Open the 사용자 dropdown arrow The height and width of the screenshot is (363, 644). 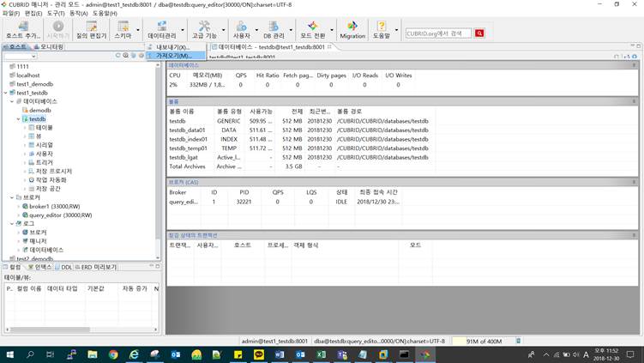point(256,30)
